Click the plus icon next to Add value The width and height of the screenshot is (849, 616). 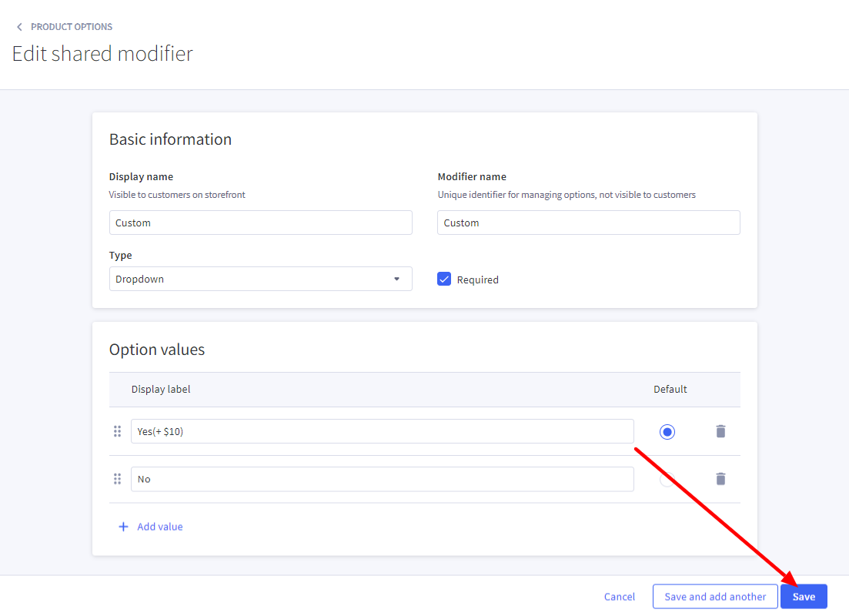[x=124, y=526]
